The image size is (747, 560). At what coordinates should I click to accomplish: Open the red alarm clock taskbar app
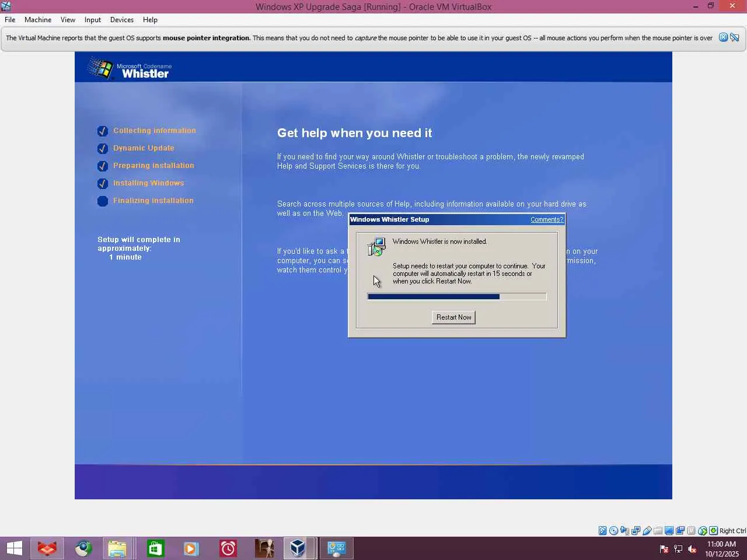pos(228,548)
